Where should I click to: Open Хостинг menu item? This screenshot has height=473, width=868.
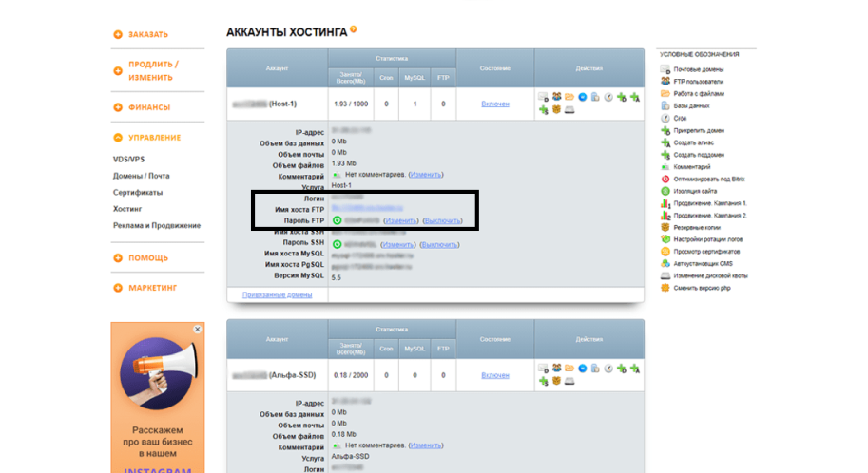(x=127, y=209)
